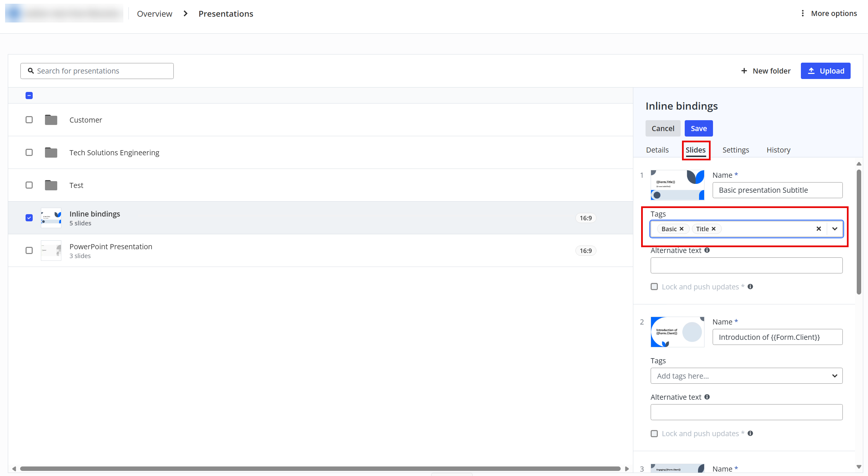Click the Presentations breadcrumb
The image size is (868, 476).
tap(226, 14)
